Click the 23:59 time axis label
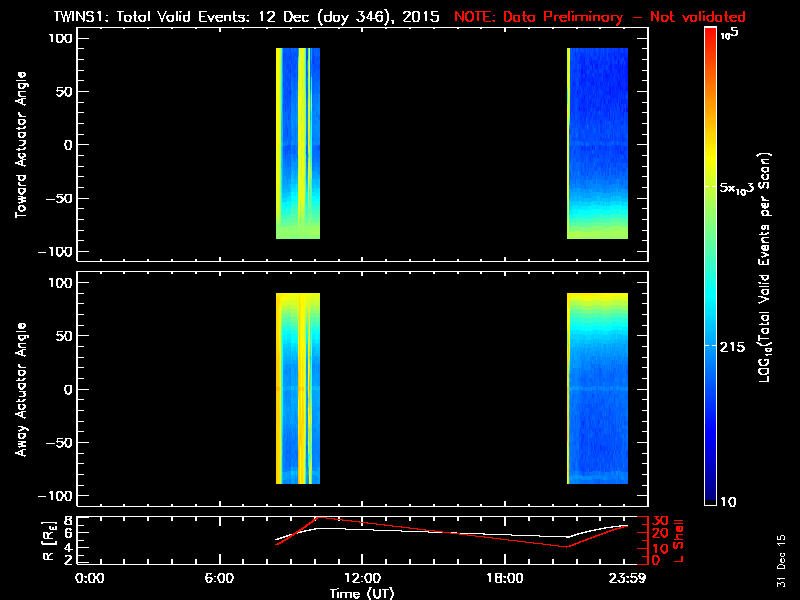This screenshot has height=600, width=800. 627,578
